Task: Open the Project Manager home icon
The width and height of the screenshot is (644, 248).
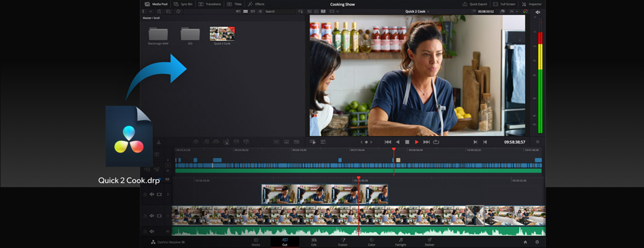Action: 525,242
